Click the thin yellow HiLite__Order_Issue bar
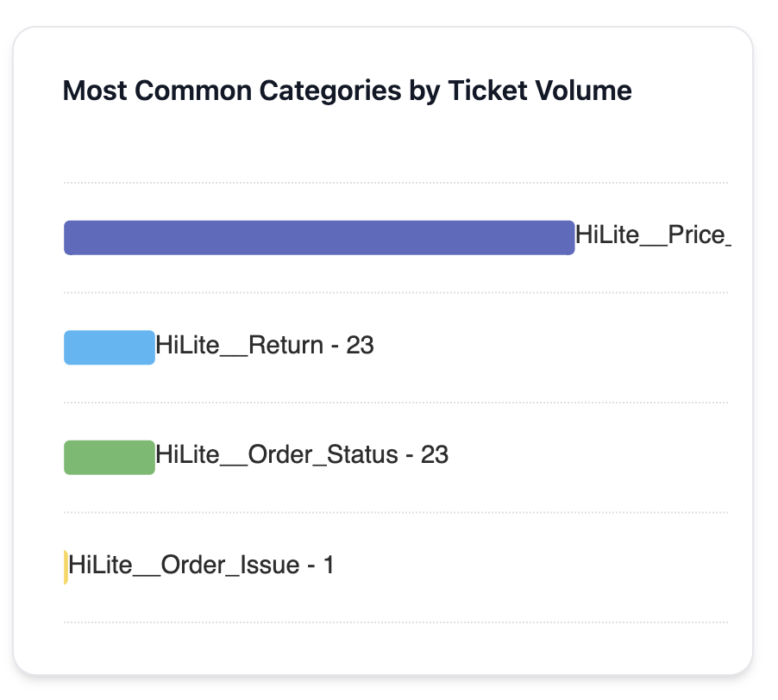778x700 pixels. click(66, 567)
